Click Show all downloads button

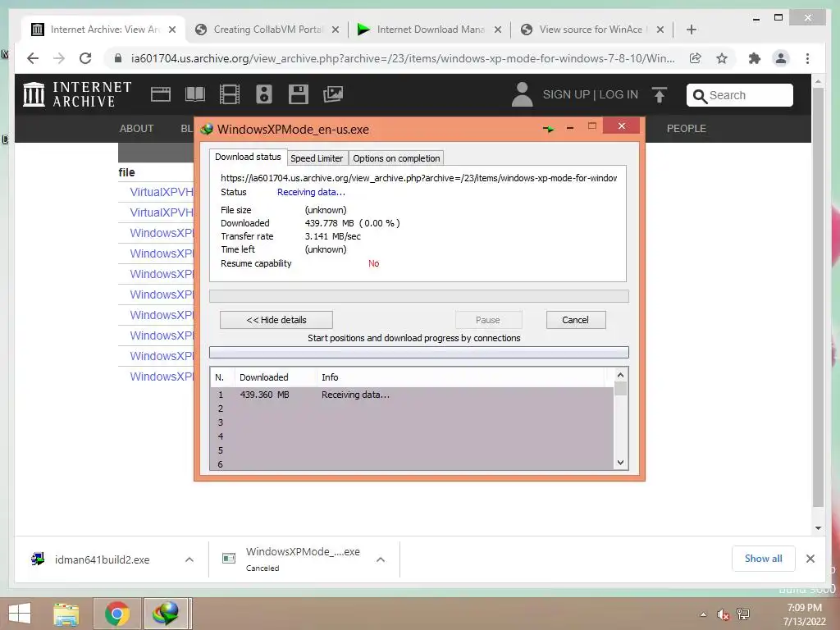tap(764, 559)
